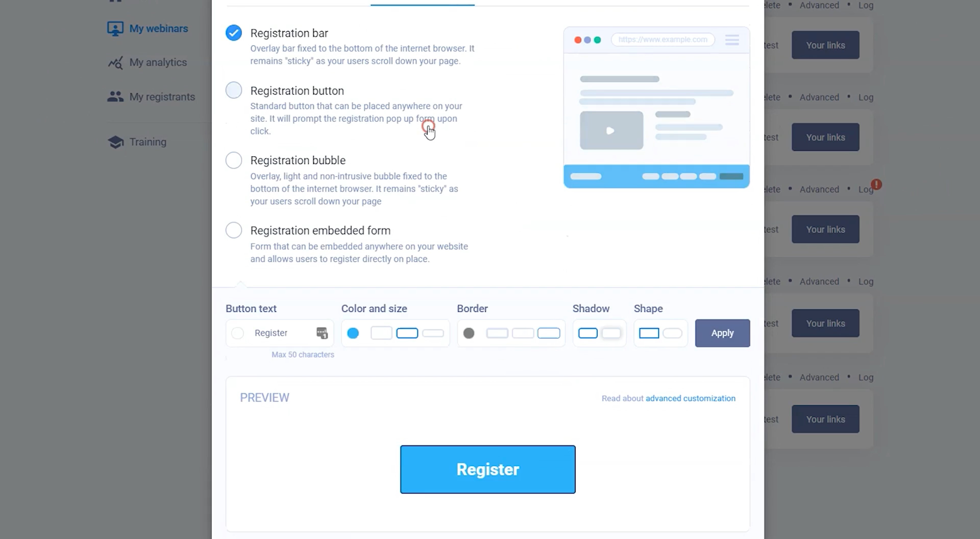The height and width of the screenshot is (539, 980).
Task: Select the Registration button radio button
Action: (x=234, y=89)
